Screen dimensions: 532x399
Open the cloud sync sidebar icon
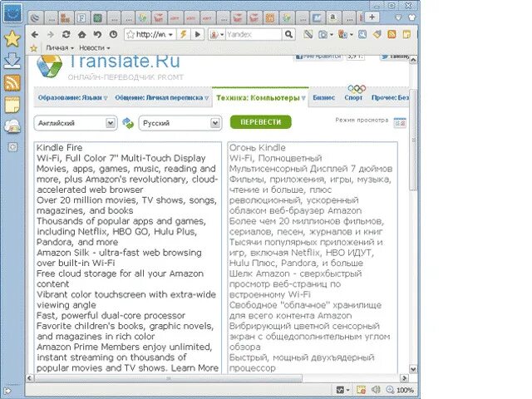(12, 126)
